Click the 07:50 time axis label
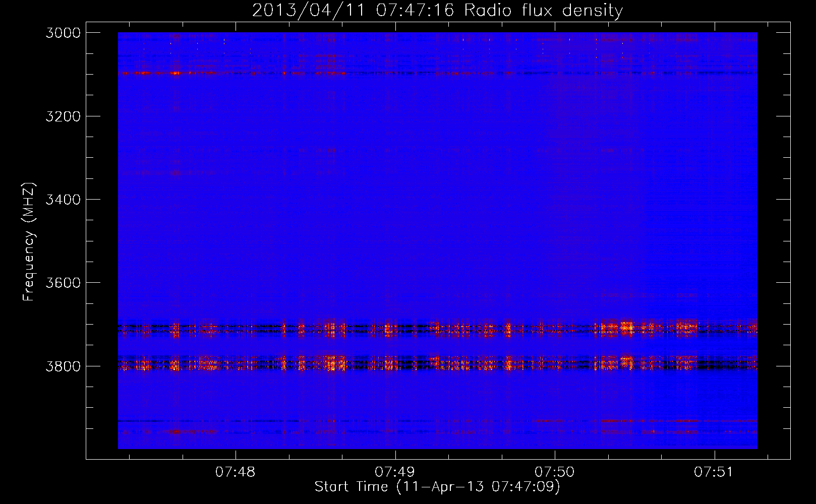Screen dimensions: 816x504 (x=554, y=472)
